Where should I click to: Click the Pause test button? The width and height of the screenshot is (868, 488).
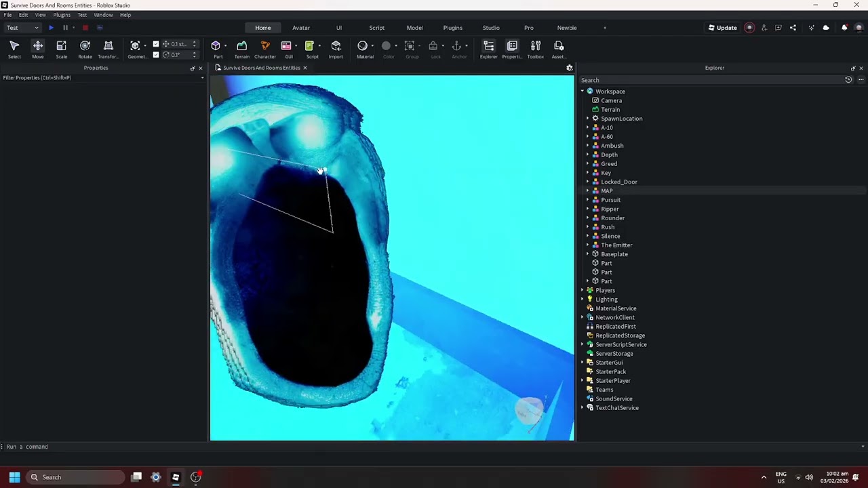coord(65,28)
